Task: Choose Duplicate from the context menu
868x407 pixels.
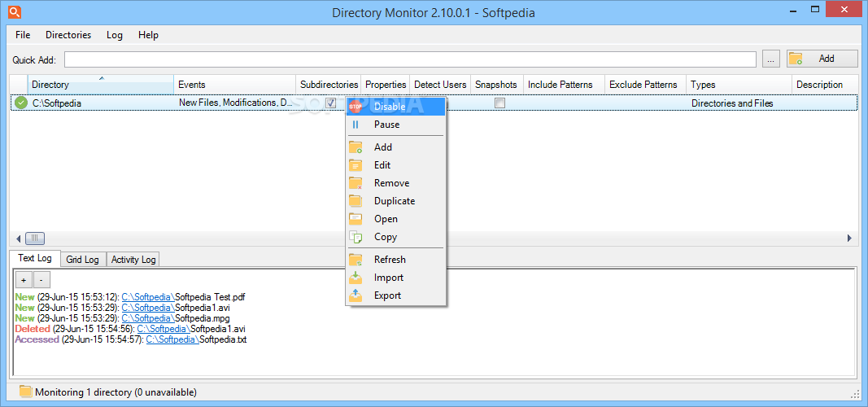Action: pyautogui.click(x=396, y=201)
